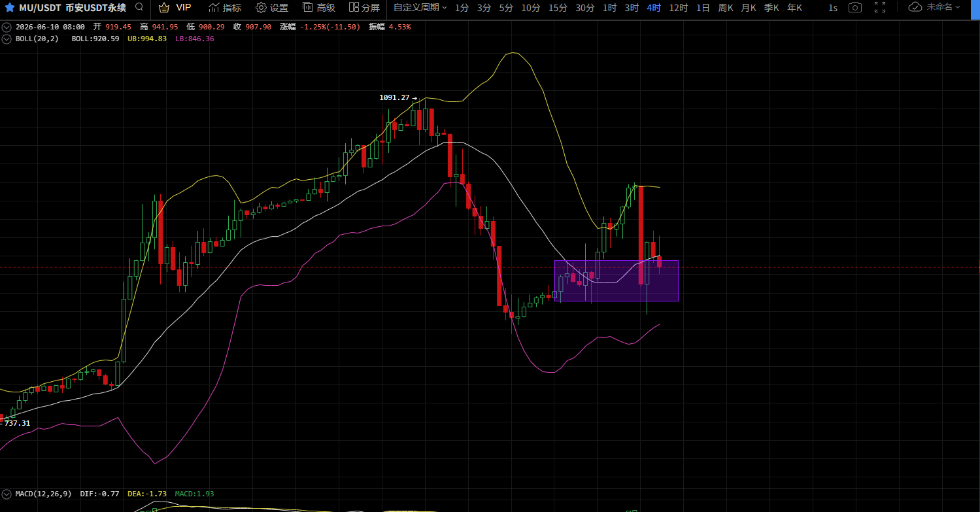The image size is (980, 512).
Task: Open 设置 chart settings
Action: click(x=272, y=7)
